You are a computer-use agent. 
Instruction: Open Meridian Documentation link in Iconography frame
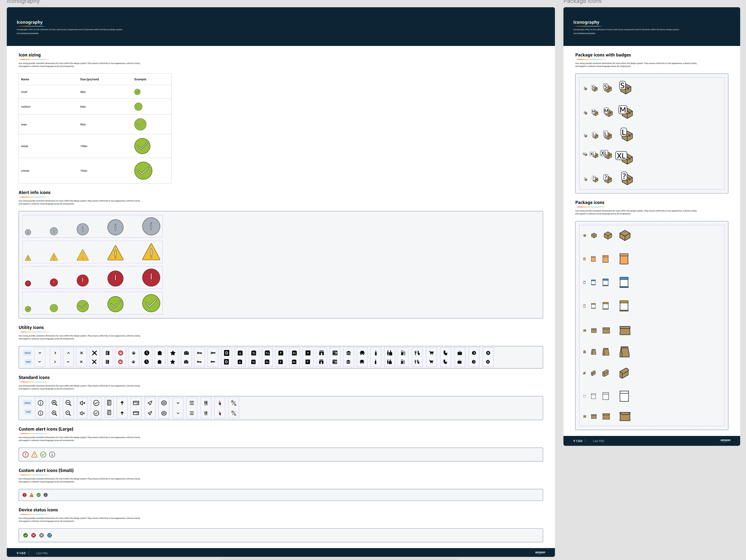click(x=28, y=33)
